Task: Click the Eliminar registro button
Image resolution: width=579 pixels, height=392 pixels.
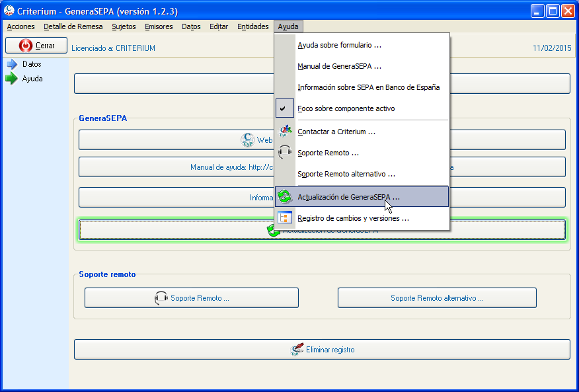Action: pyautogui.click(x=322, y=350)
